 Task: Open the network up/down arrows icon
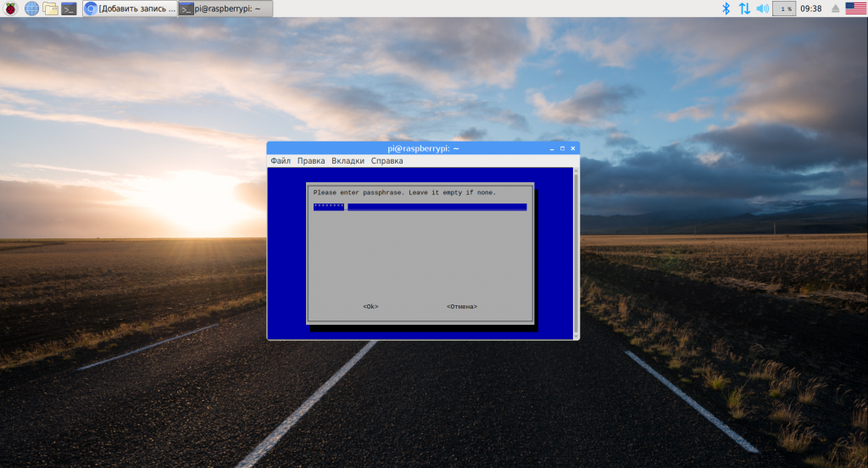coord(744,8)
